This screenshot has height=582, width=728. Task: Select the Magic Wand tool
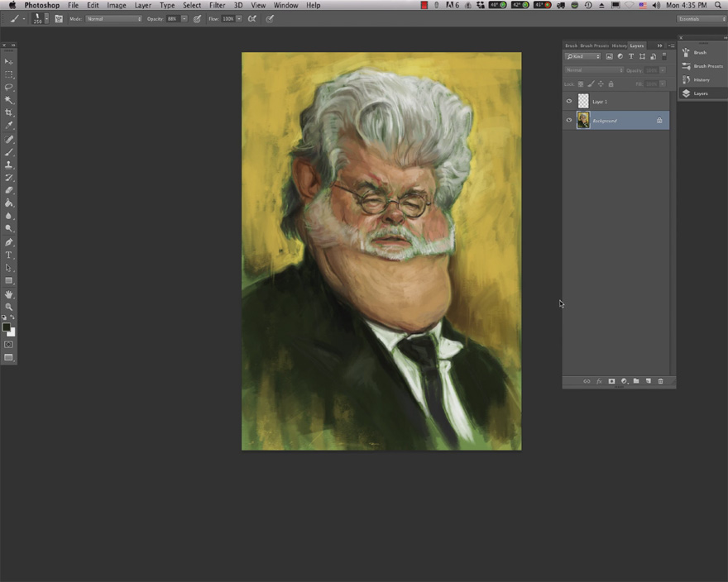click(8, 100)
